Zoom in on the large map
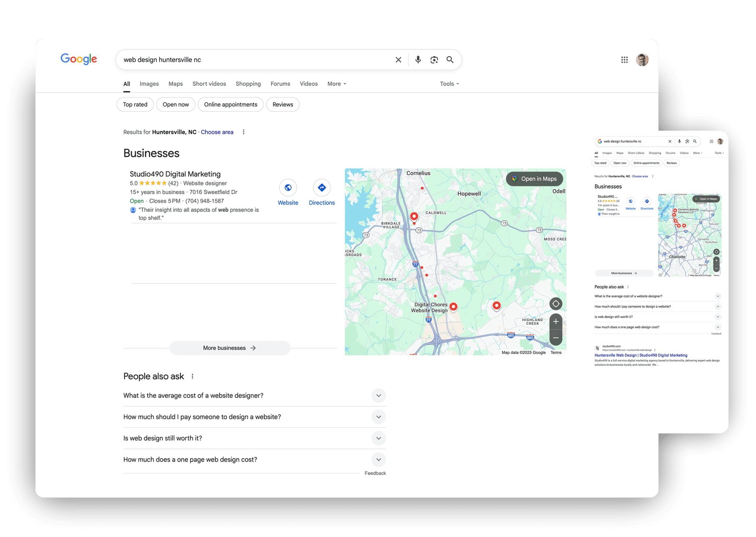Screen dimensions: 756x537 [x=556, y=321]
